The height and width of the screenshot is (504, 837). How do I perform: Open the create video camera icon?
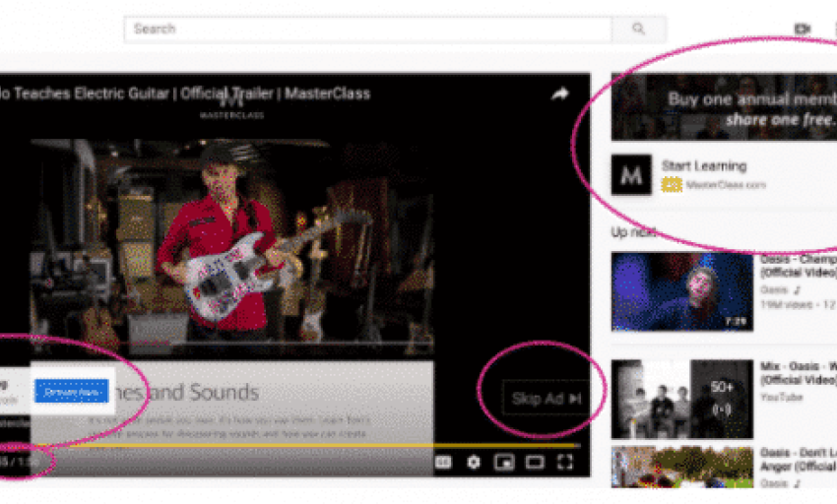(x=803, y=29)
